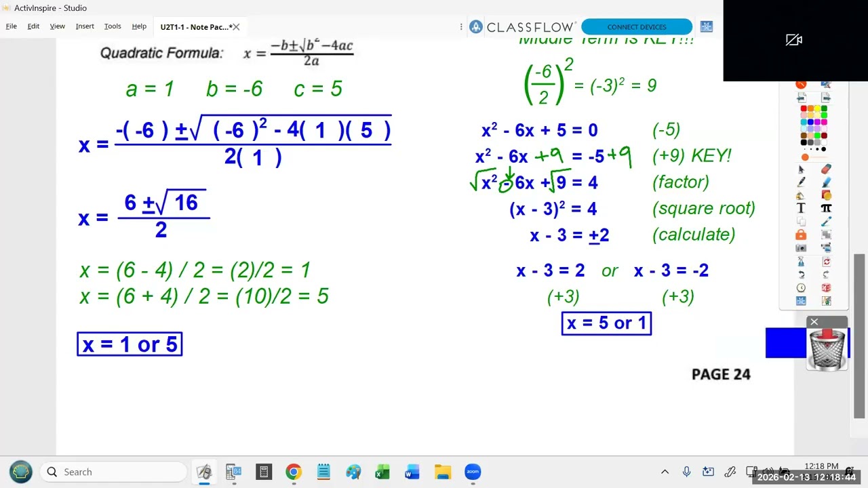Viewport: 868px width, 488px height.
Task: Choose the Text T tool
Action: [801, 208]
